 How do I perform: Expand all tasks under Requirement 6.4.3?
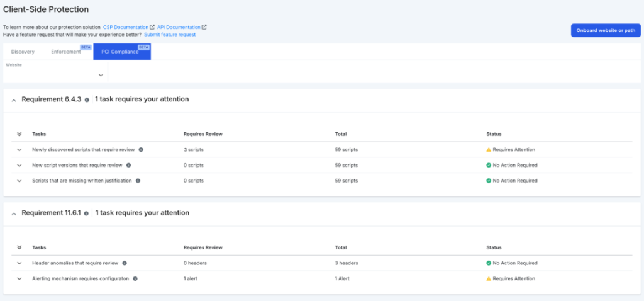tap(19, 134)
